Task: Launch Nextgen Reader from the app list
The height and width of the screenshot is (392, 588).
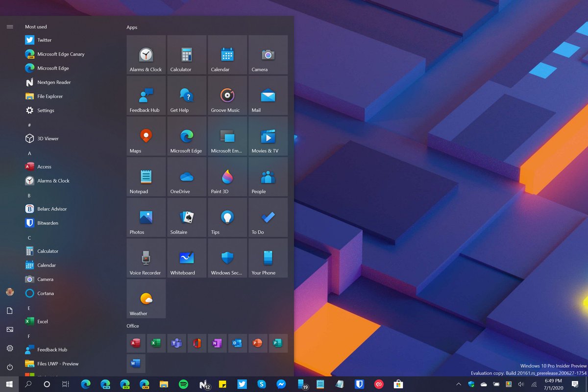Action: point(71,82)
